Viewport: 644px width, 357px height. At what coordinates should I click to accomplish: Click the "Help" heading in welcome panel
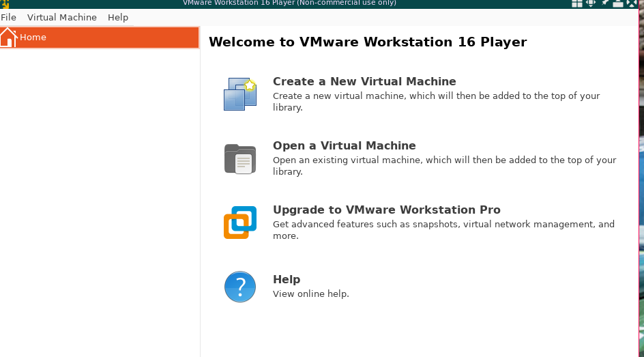point(287,280)
